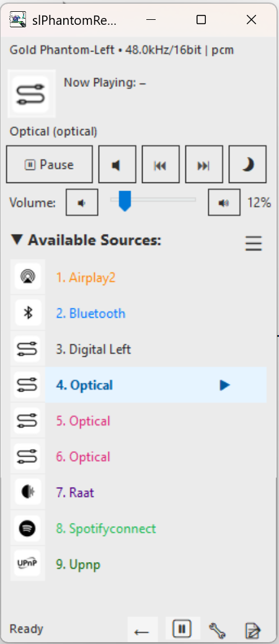279x644 pixels.
Task: Click the Digital Left source icon
Action: (x=27, y=349)
